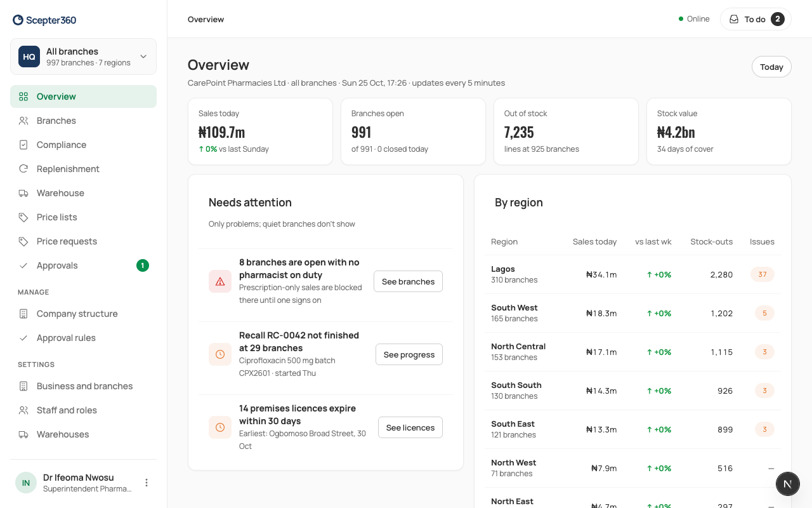The image size is (812, 508).
Task: Click the Price requests tag icon
Action: (x=23, y=241)
